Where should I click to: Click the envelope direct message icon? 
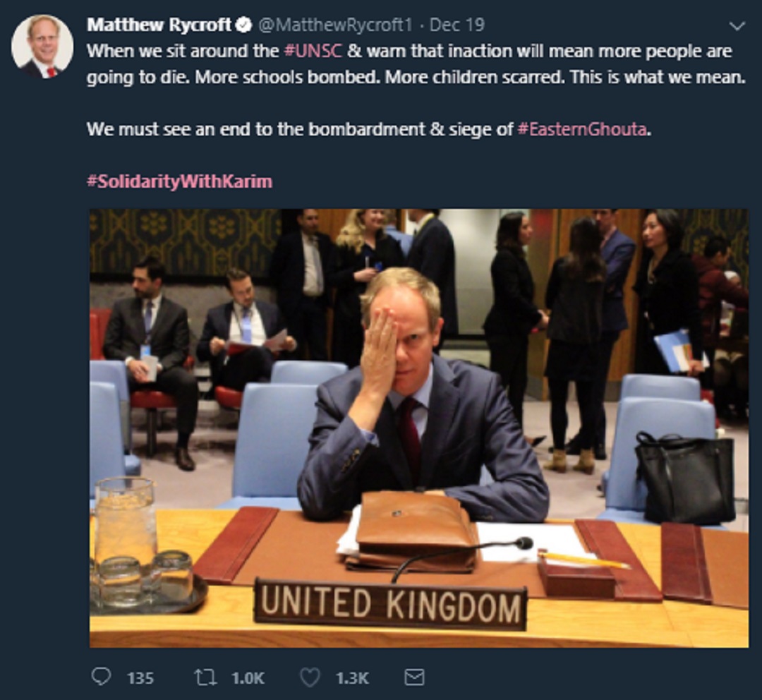[x=414, y=677]
